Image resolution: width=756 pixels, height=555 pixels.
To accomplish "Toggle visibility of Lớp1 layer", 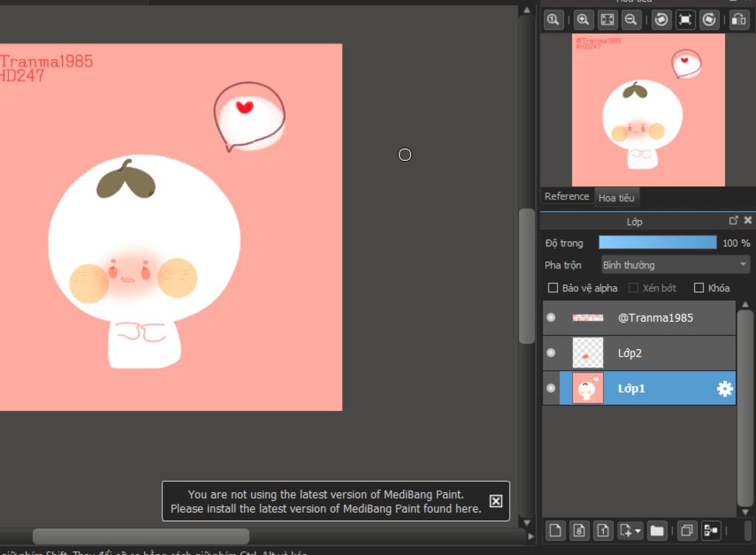I will 551,388.
